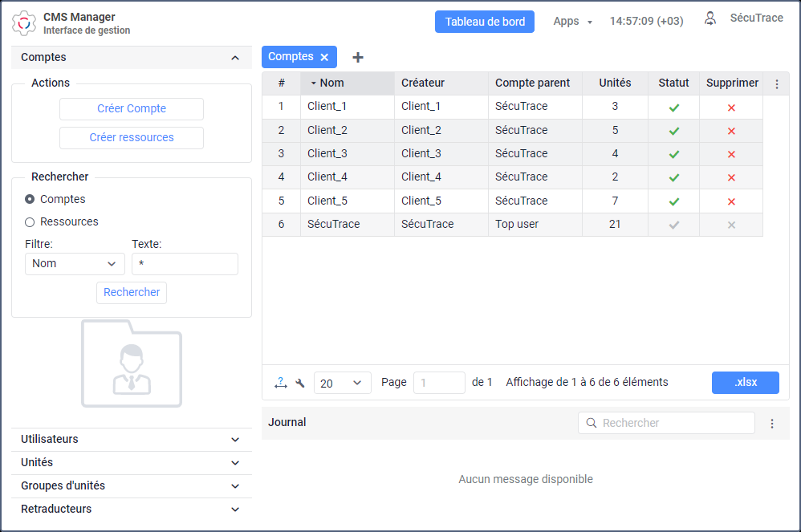Image resolution: width=801 pixels, height=532 pixels.
Task: Open the Journal three-dot options menu
Action: [x=772, y=424]
